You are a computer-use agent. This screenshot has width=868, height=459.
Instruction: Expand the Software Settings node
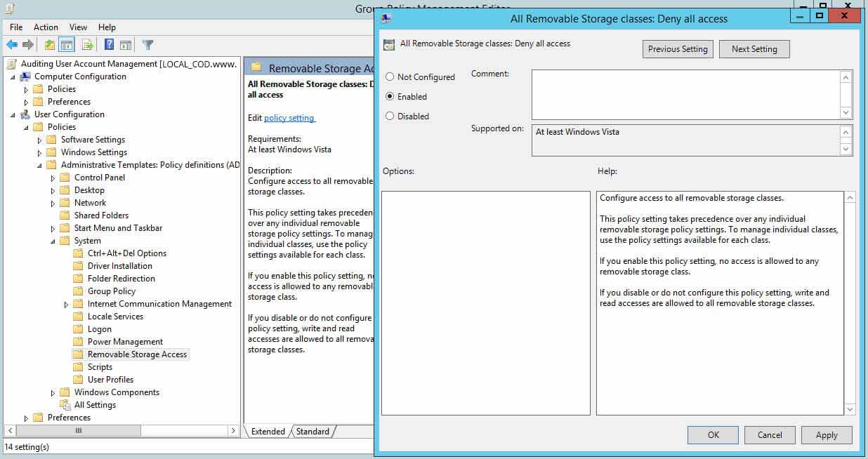pos(40,140)
